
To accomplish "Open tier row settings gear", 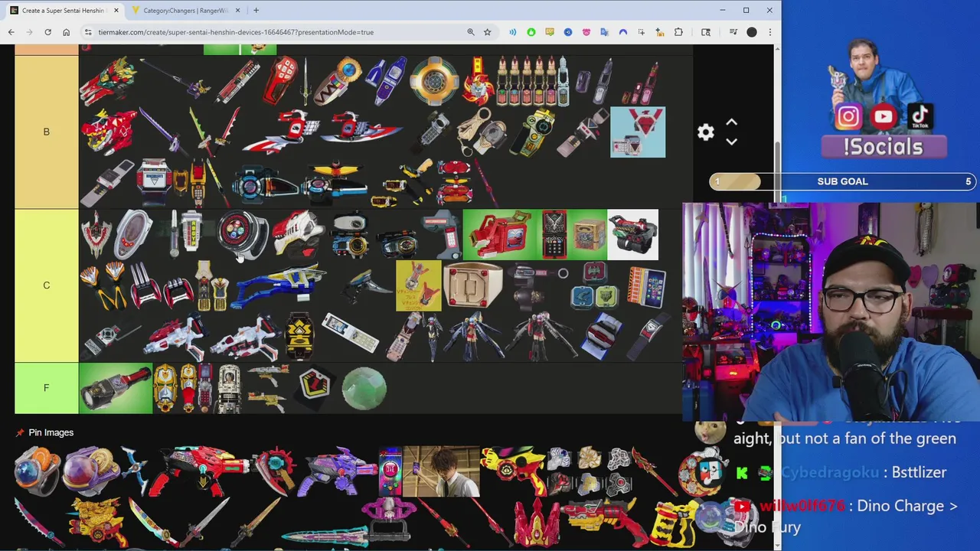I will pyautogui.click(x=706, y=132).
